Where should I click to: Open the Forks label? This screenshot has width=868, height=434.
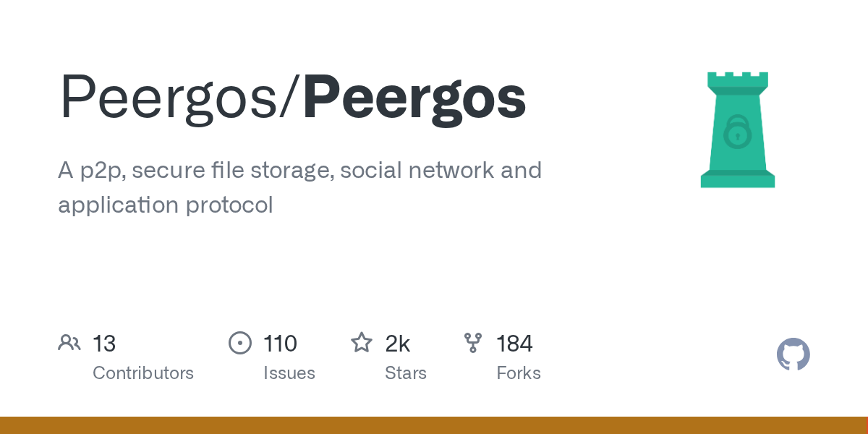[519, 373]
